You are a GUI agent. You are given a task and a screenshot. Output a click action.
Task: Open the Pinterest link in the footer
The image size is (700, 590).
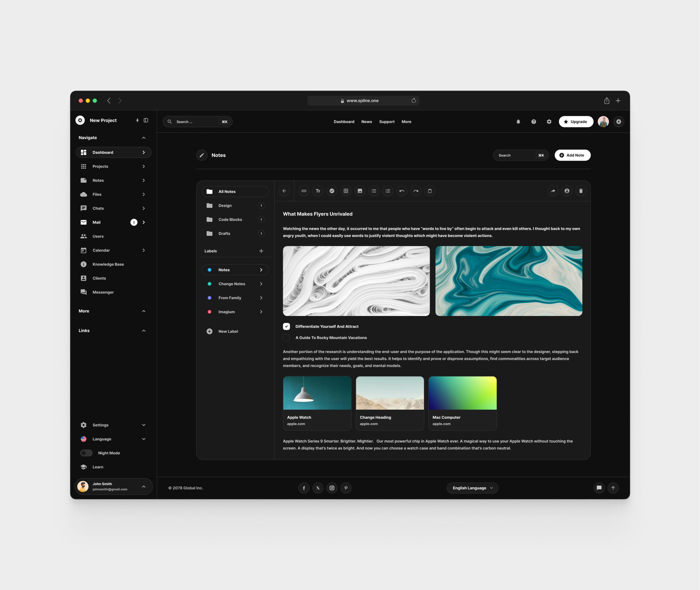tap(346, 488)
